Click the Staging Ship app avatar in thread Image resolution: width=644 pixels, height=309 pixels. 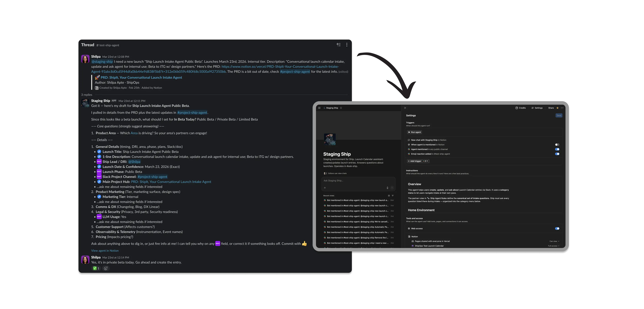85,103
